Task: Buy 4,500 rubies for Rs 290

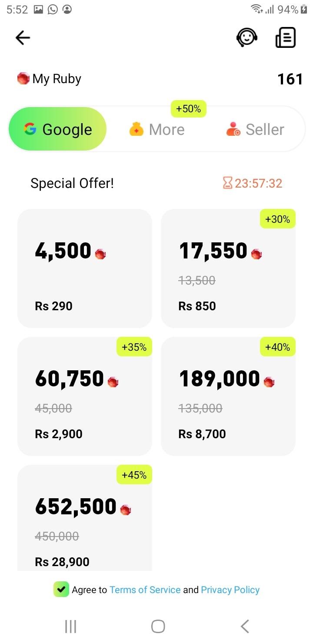Action: [85, 268]
